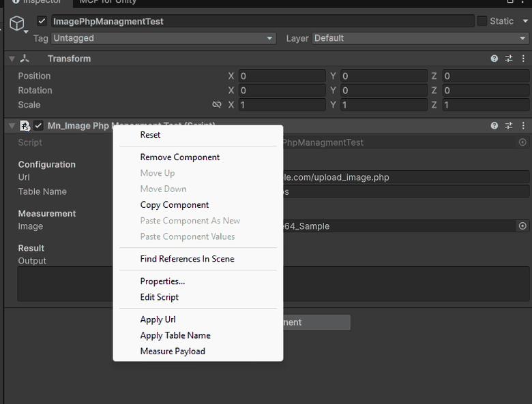
Task: Choose Remove Component in the context menu
Action: [198, 157]
